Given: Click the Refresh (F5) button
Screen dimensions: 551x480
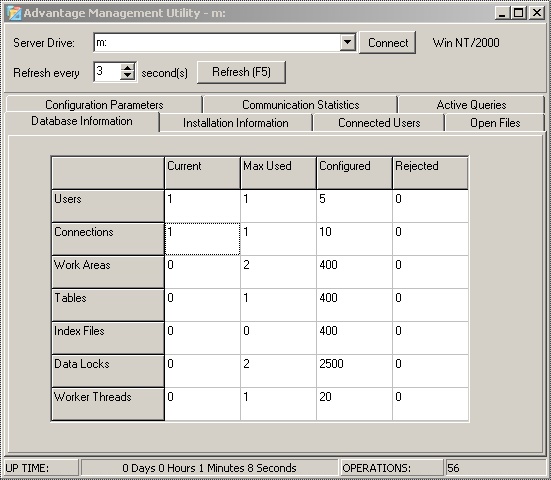Looking at the screenshot, I should [x=241, y=72].
